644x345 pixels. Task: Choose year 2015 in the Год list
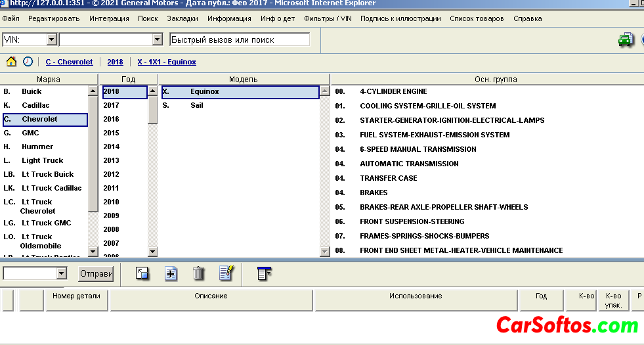(x=111, y=133)
